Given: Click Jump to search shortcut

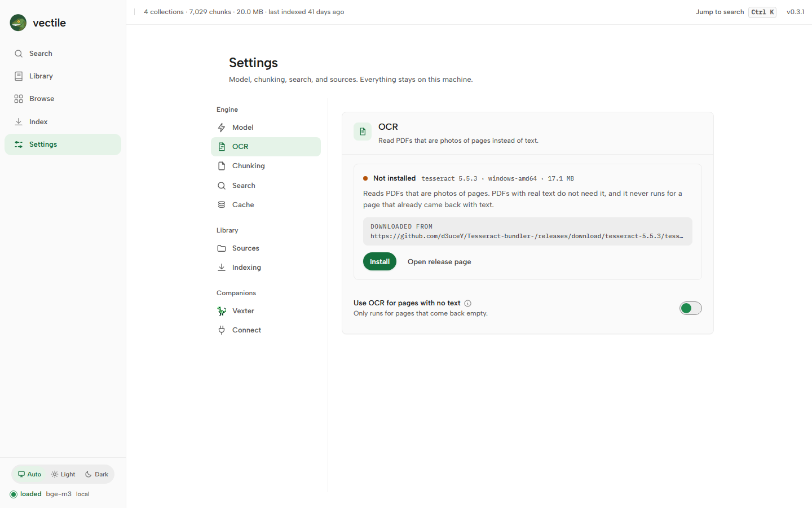Looking at the screenshot, I should [x=736, y=12].
